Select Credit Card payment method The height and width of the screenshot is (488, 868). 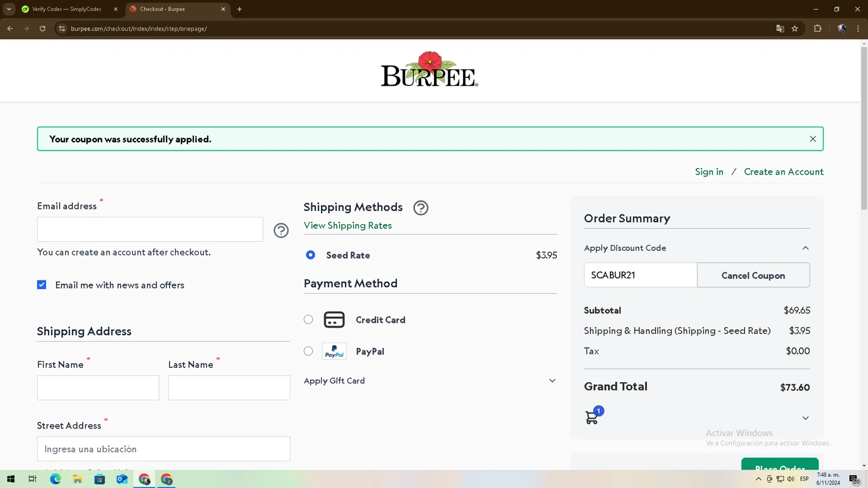[x=308, y=320]
